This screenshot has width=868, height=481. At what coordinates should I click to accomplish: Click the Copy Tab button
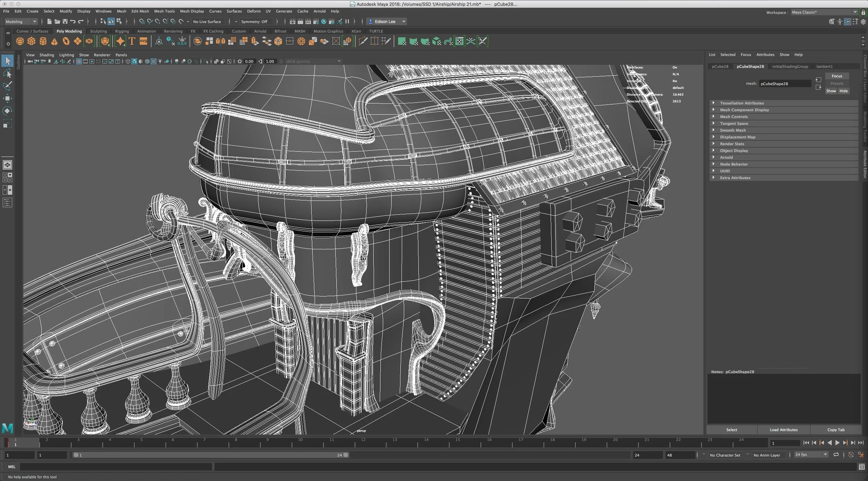click(x=836, y=430)
